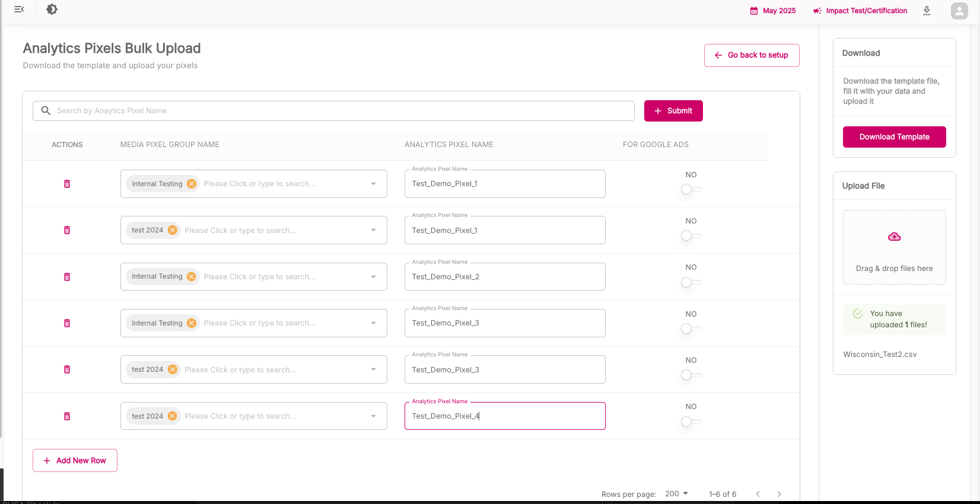Click the Analytics Pixel Name column header
980x504 pixels.
[x=448, y=145]
